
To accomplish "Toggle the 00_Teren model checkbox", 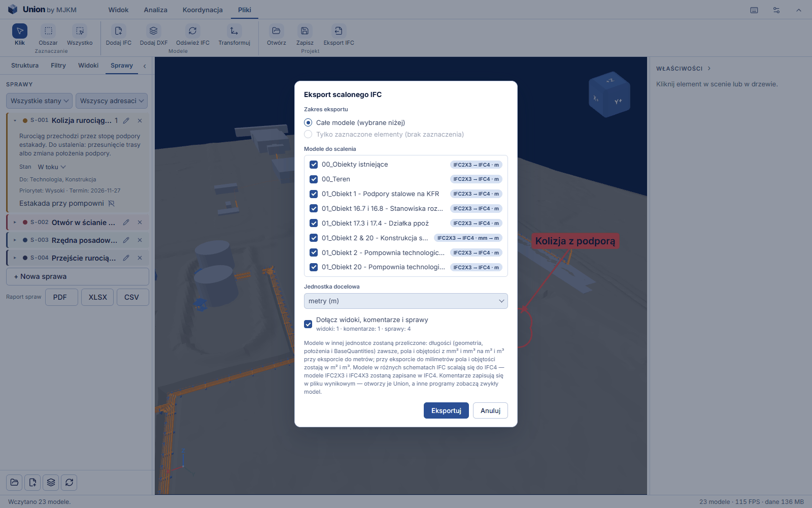I will (x=314, y=179).
